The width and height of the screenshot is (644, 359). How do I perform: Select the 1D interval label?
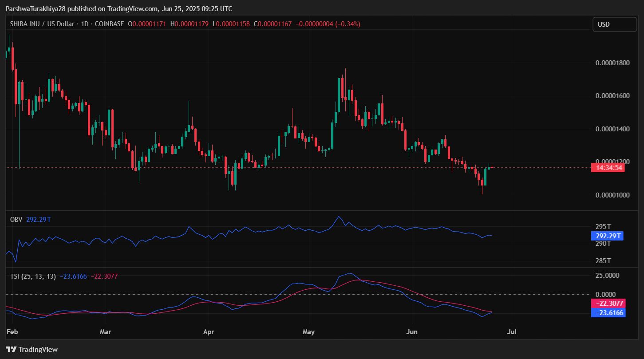click(84, 24)
